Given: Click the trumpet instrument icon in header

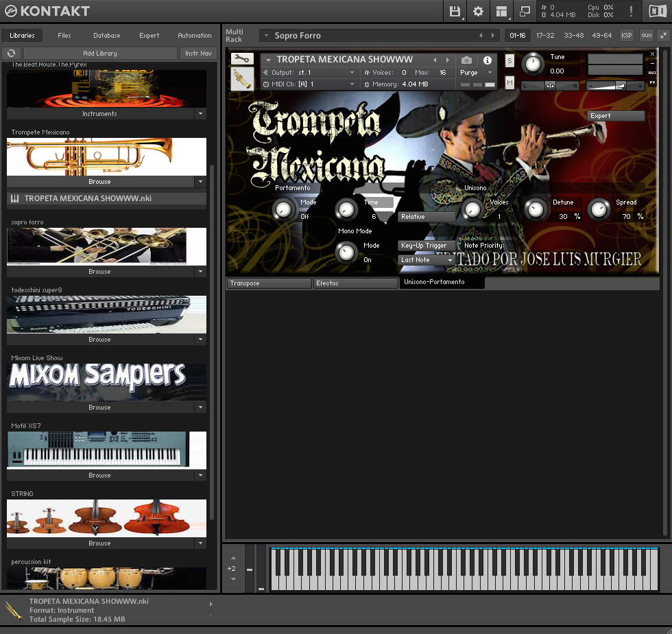Looking at the screenshot, I should pyautogui.click(x=242, y=79).
